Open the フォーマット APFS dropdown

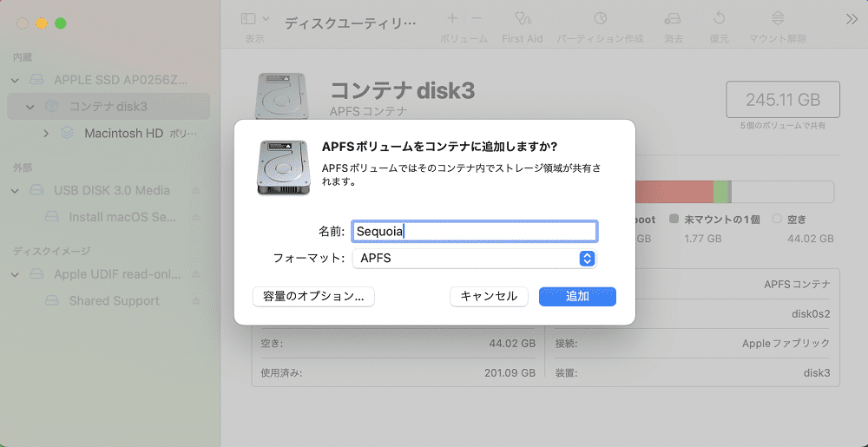click(x=475, y=259)
